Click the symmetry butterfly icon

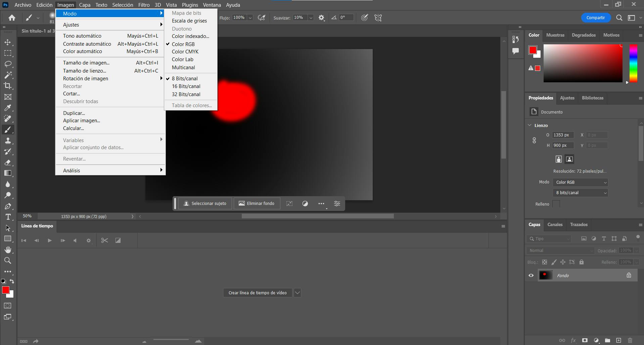point(378,18)
